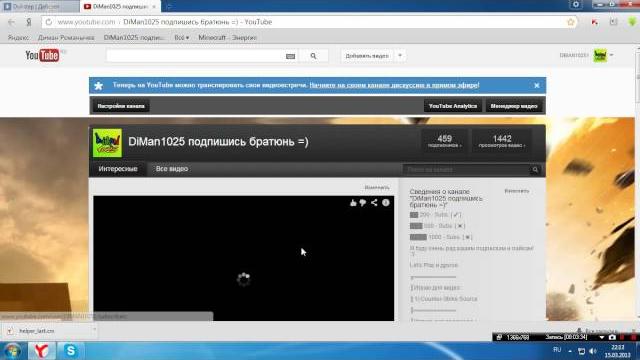Focus the YouTube search input field
The image size is (640, 360).
coord(195,56)
